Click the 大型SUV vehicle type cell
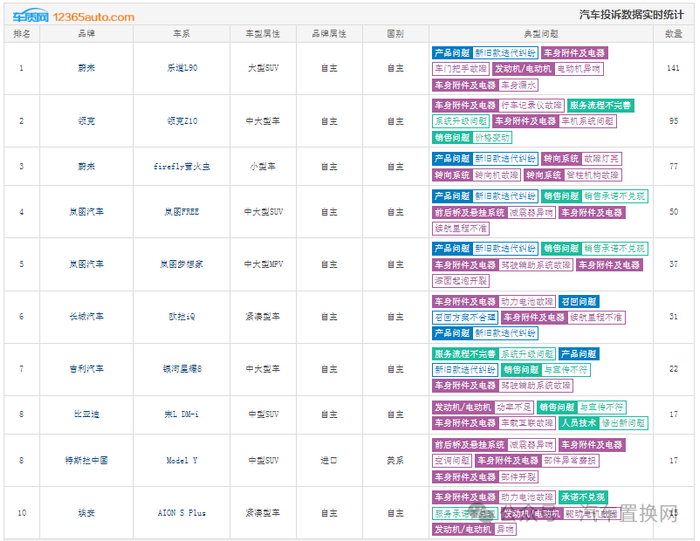This screenshot has width=700, height=541. pyautogui.click(x=263, y=68)
